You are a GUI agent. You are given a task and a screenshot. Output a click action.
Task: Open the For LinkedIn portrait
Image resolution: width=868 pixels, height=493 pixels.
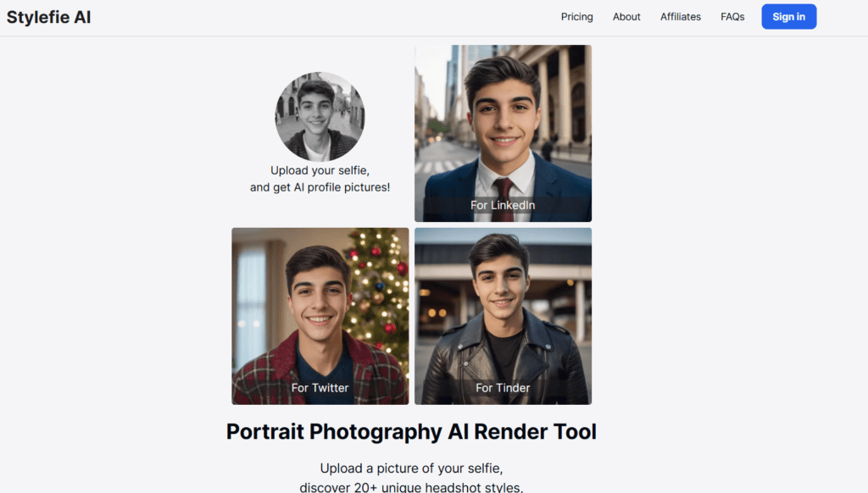point(504,133)
